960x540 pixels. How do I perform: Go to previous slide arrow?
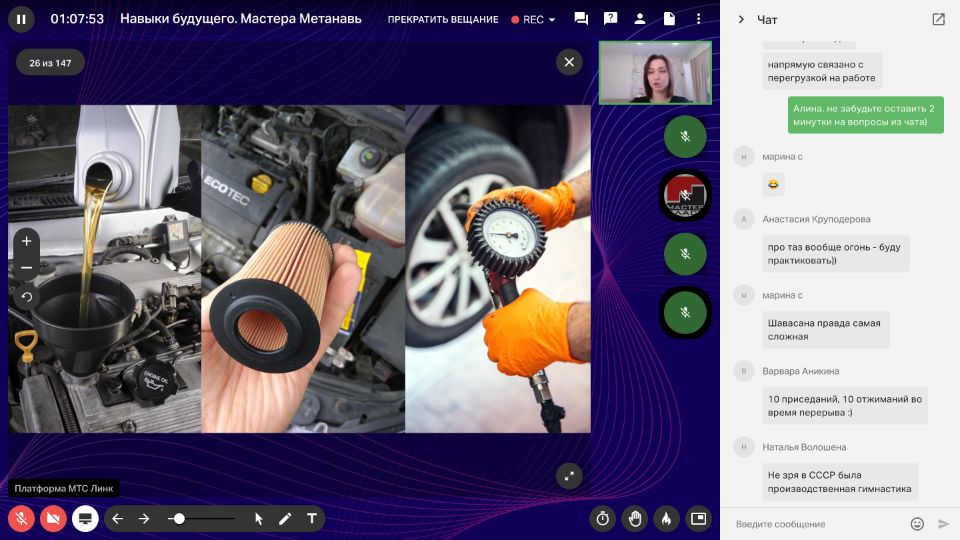coord(117,519)
